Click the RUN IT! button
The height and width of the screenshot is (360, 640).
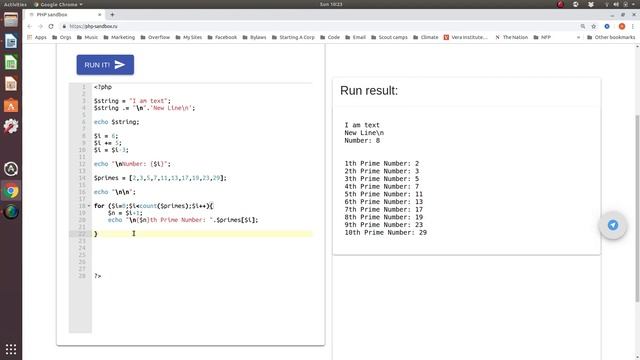pos(105,65)
